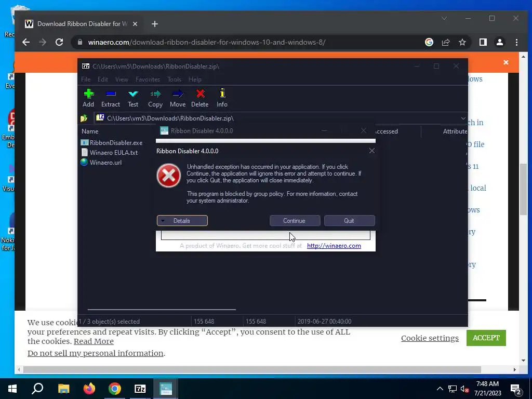Open Firefox from the taskbar
The height and width of the screenshot is (399, 532).
coord(89,389)
